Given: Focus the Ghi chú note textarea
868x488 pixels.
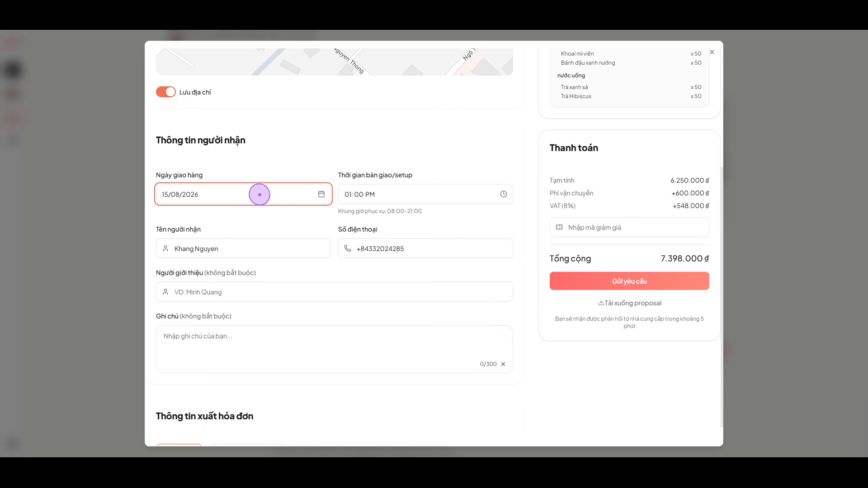Looking at the screenshot, I should point(335,349).
